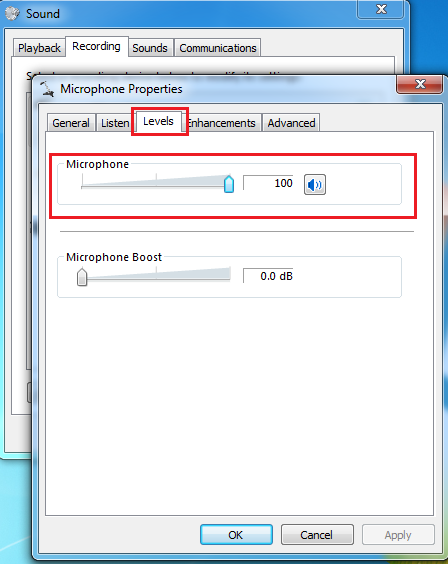Click the microphone icon in Properties title bar
The image size is (448, 564).
[x=47, y=88]
